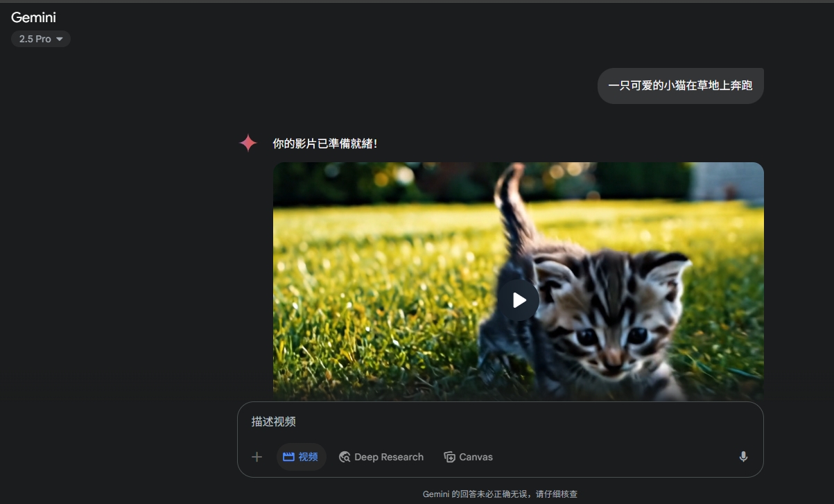The image size is (834, 504).
Task: Click the plus icon to add files
Action: (x=257, y=457)
